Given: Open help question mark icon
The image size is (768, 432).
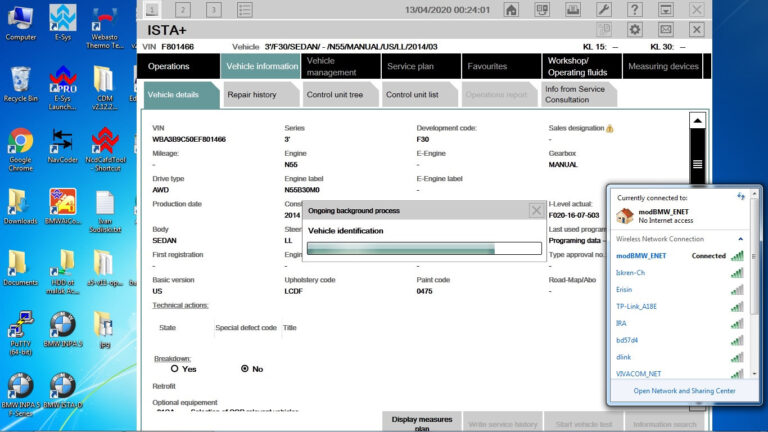Looking at the screenshot, I should point(636,9).
